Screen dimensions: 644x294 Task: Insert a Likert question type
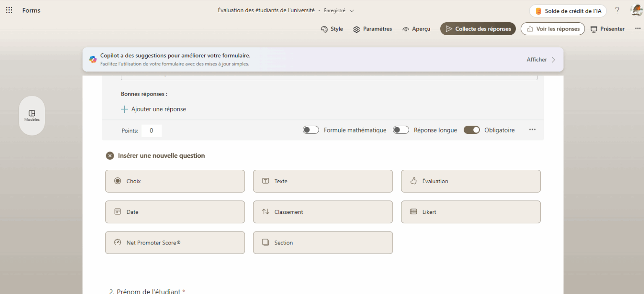470,212
